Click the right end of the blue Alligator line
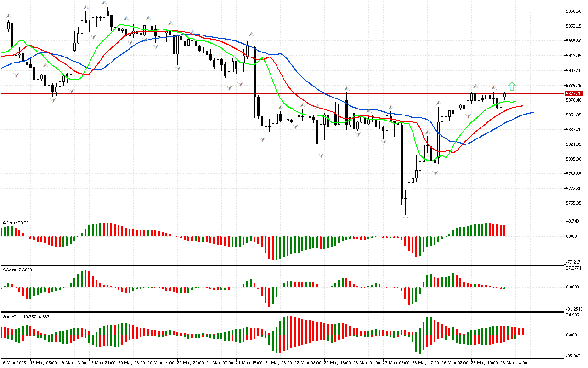Screen dimensions: 588x368 [533, 112]
